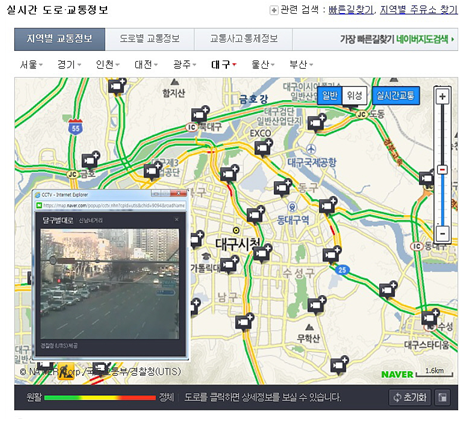Toggle the 실시간교통 live traffic layer
This screenshot has width=470, height=421.
(x=395, y=96)
